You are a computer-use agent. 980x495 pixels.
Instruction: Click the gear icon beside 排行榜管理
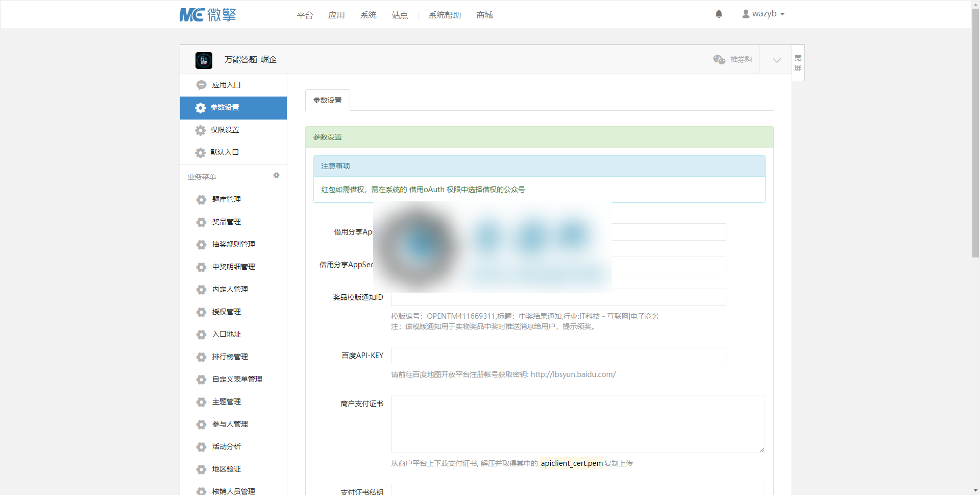coord(202,357)
